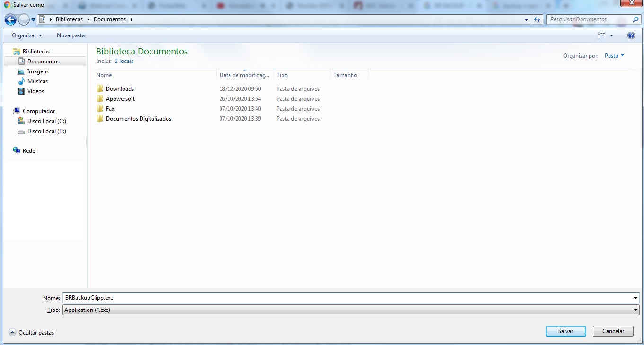This screenshot has width=644, height=345.
Task: Open the help question mark icon
Action: (x=631, y=35)
